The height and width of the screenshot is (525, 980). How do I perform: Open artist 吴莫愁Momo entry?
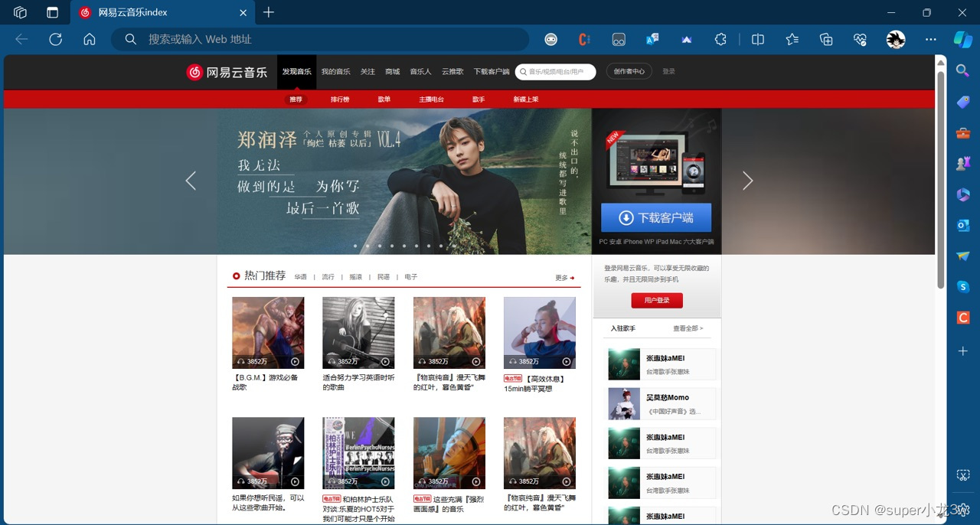point(661,404)
